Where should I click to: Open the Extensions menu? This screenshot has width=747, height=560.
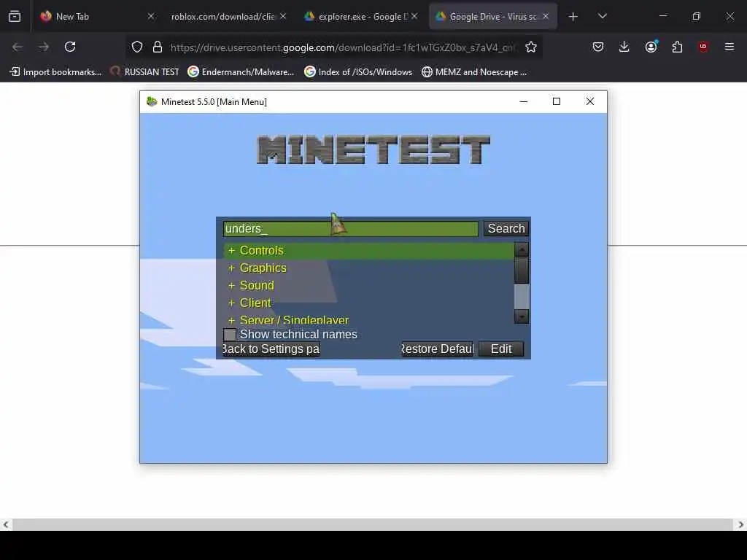(677, 47)
